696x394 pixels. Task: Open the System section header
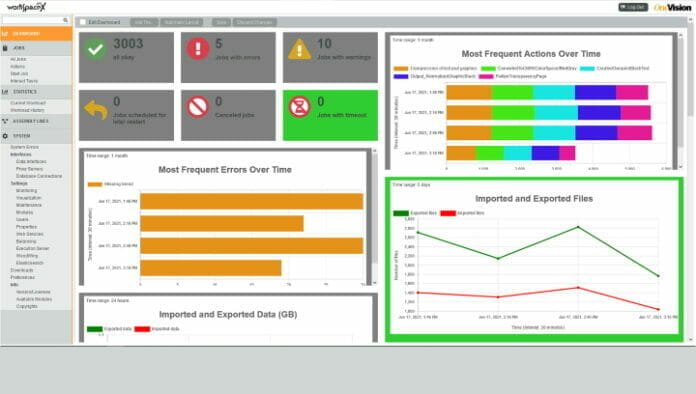pyautogui.click(x=36, y=136)
